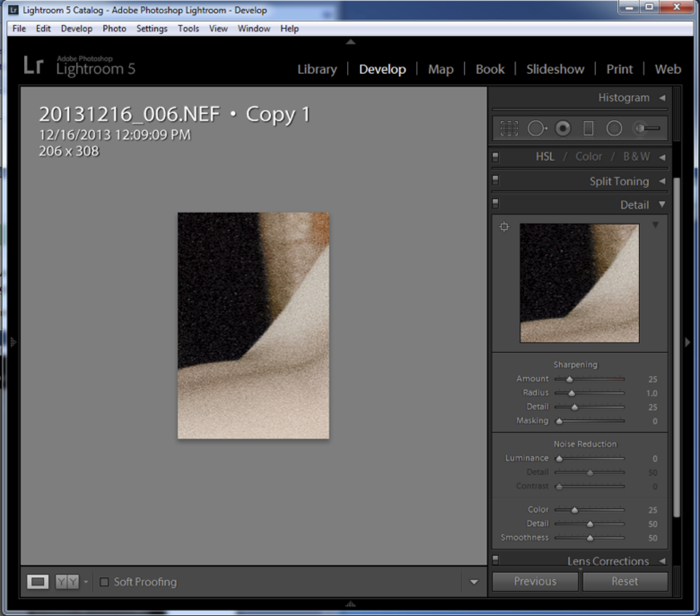This screenshot has width=700, height=616.
Task: Switch to the Library module
Action: tap(317, 69)
